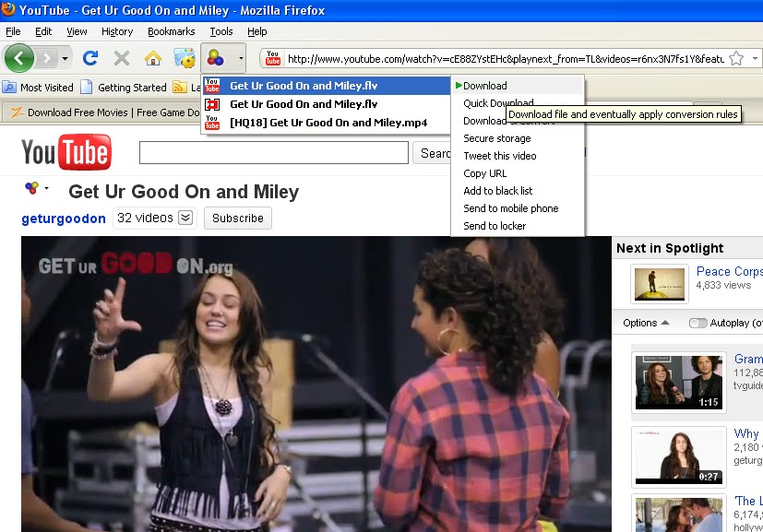The image size is (763, 532).
Task: Open the File menu
Action: [x=13, y=31]
